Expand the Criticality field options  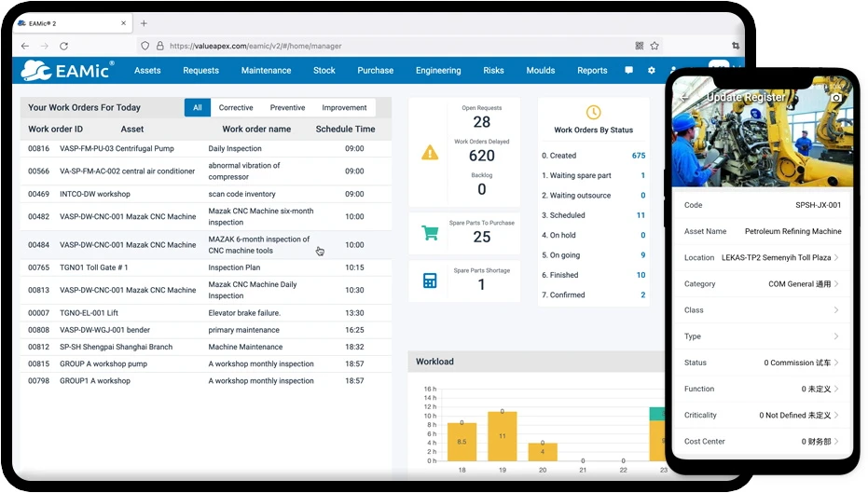pyautogui.click(x=836, y=416)
